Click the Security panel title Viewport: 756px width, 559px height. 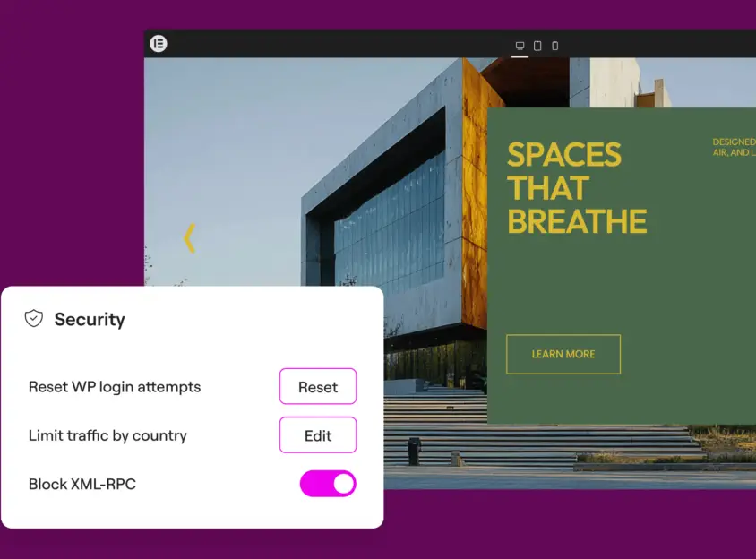(x=90, y=320)
